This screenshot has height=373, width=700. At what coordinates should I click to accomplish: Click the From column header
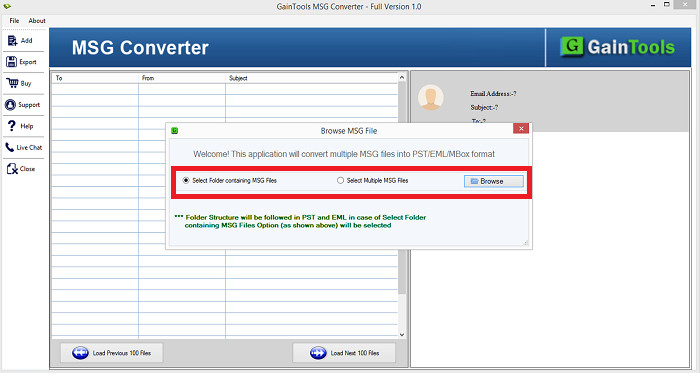[182, 78]
